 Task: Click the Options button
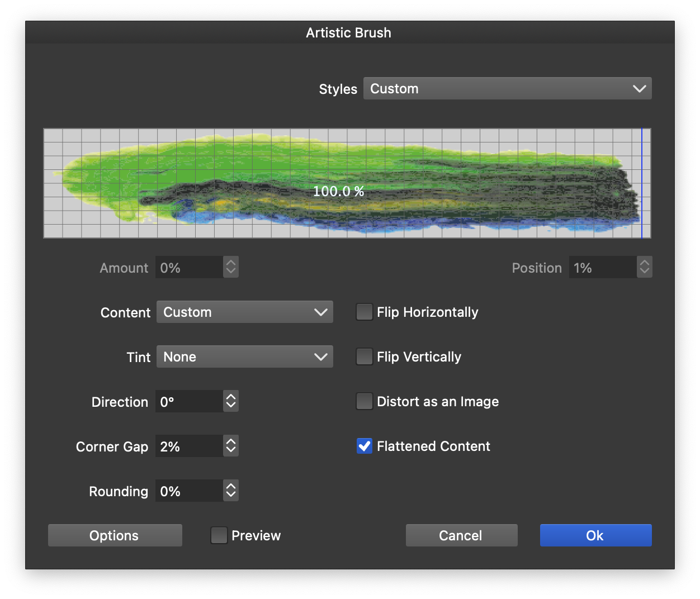coord(115,536)
